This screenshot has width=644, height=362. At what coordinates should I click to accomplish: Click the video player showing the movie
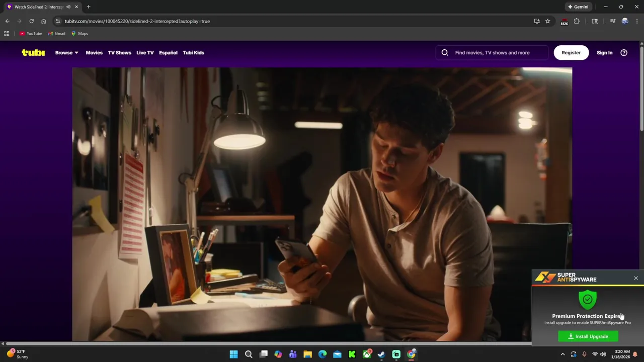(x=322, y=204)
